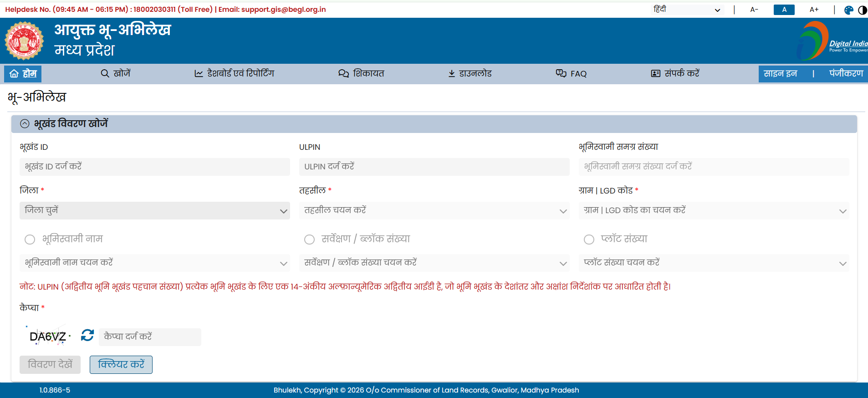The width and height of the screenshot is (868, 398).
Task: Open the शिकायत complaint menu item
Action: click(x=362, y=74)
